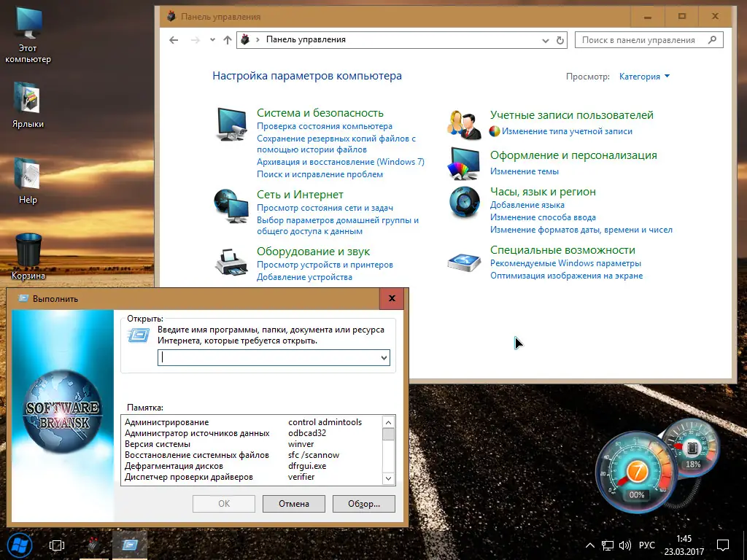Open the volume control in the system tray
747x560 pixels.
pos(625,545)
